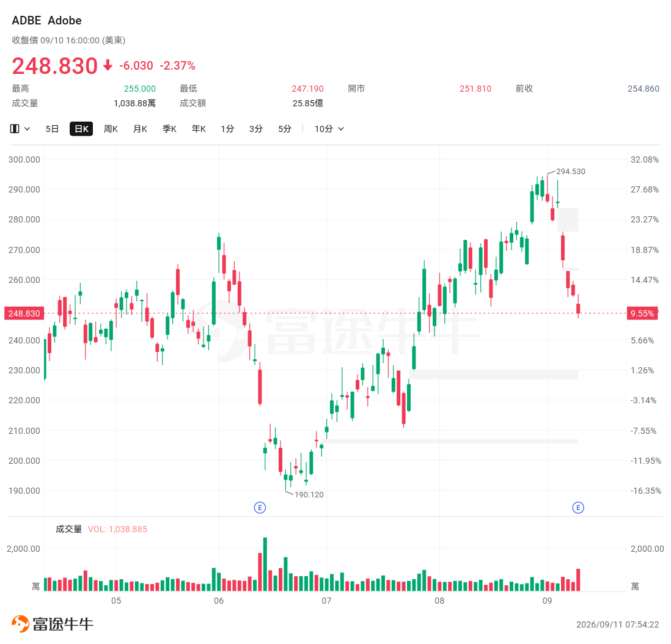Click the September earnings E marker
The width and height of the screenshot is (671, 644).
tap(578, 508)
